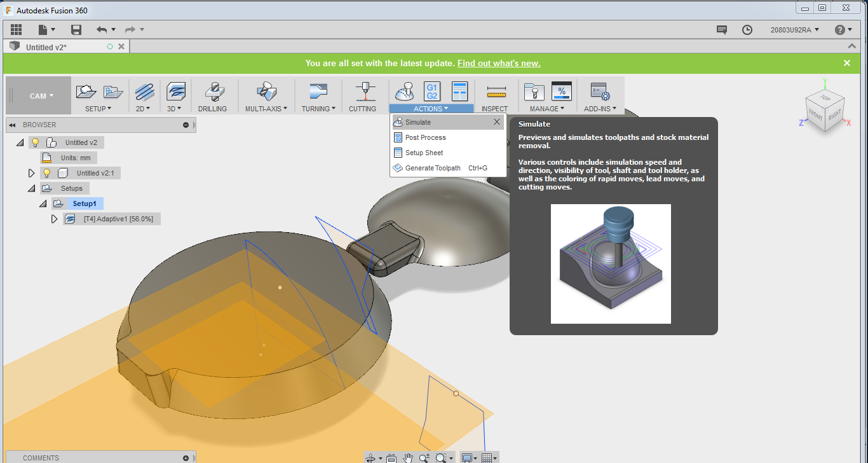Open the comments notification icon
This screenshot has width=868, height=463.
(x=721, y=30)
